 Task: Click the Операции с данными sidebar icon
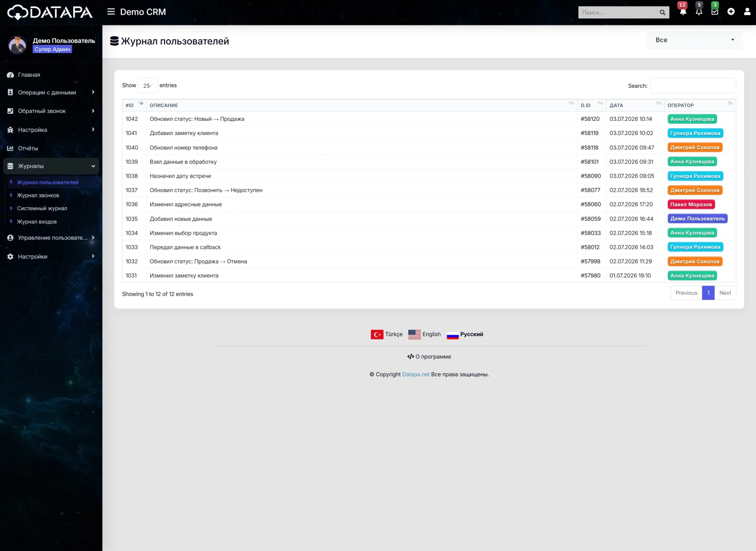[10, 93]
